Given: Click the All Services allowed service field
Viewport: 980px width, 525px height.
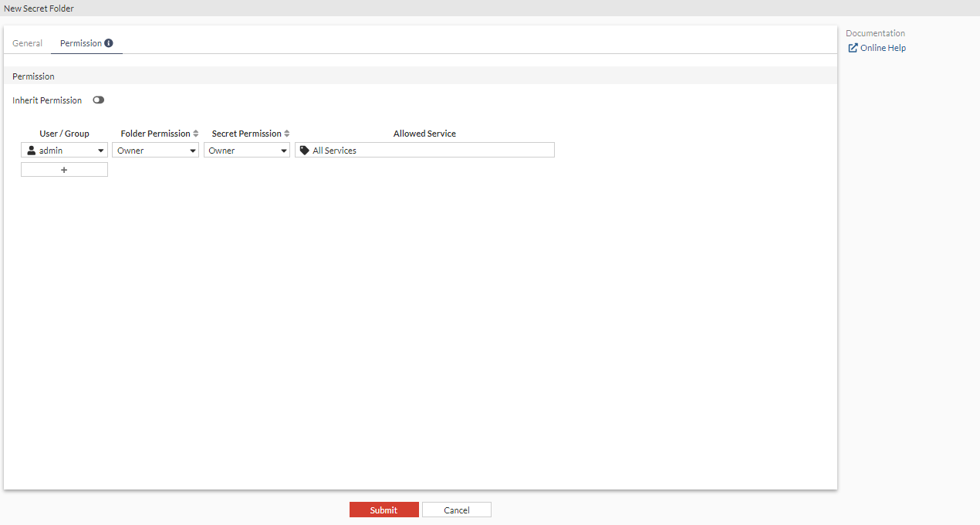Looking at the screenshot, I should (424, 151).
